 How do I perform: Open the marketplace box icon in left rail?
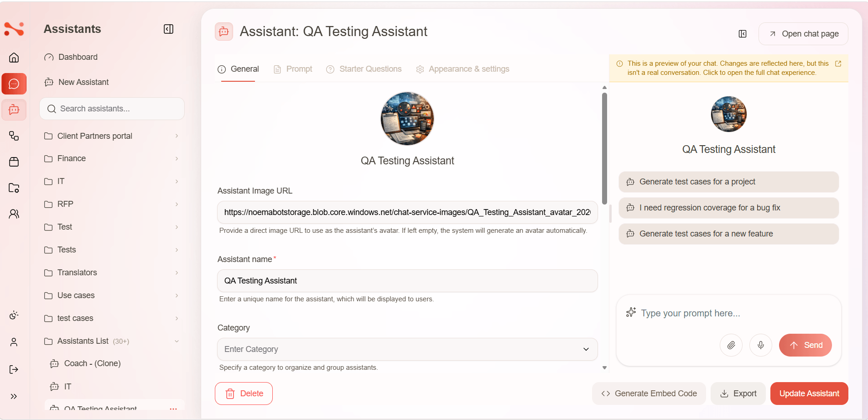14,162
